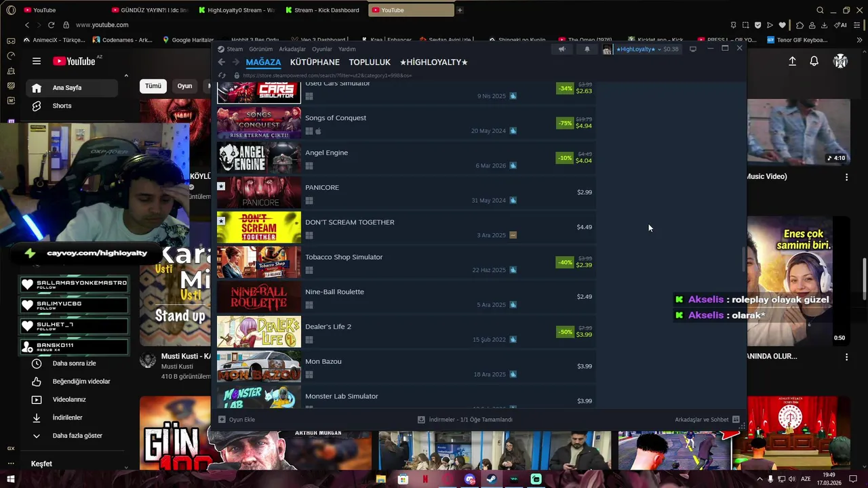Open the HighLoyalty account dropdown in Steam
This screenshot has width=868, height=488.
pyautogui.click(x=637, y=49)
